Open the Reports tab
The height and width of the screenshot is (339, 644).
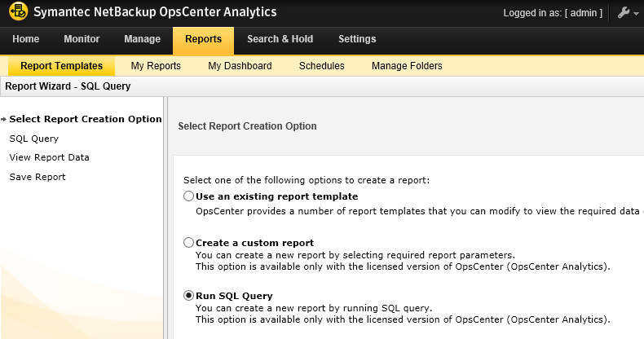(203, 41)
